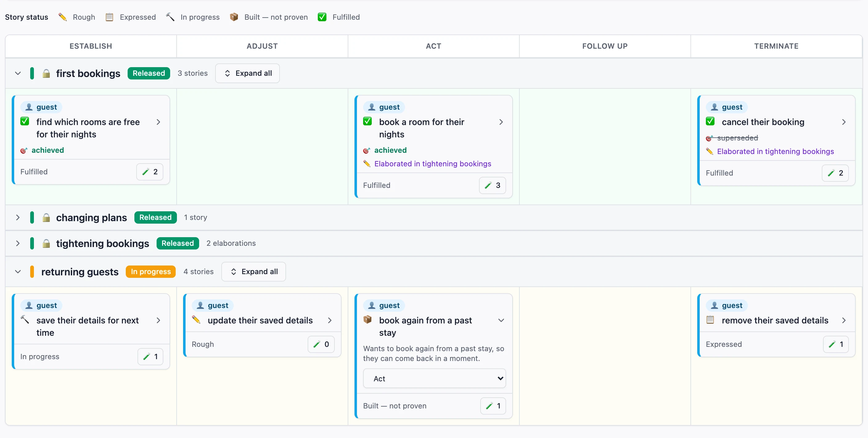The image size is (868, 438).
Task: Click the lock icon beside changing plans
Action: 46,217
